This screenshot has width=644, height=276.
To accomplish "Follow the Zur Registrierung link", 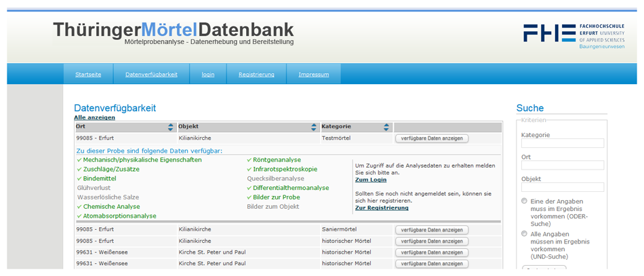I will coord(382,208).
